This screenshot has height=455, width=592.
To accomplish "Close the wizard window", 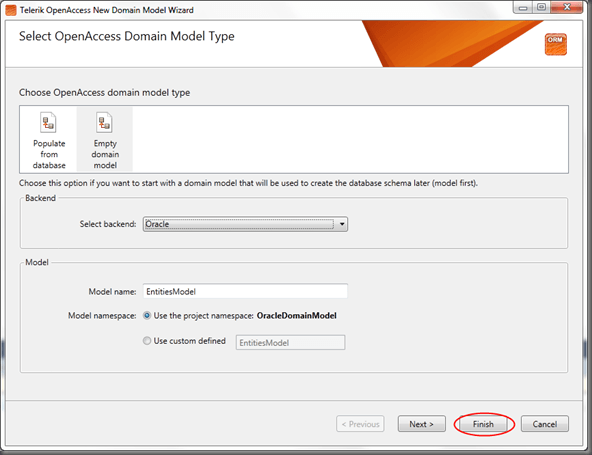I will [567, 7].
